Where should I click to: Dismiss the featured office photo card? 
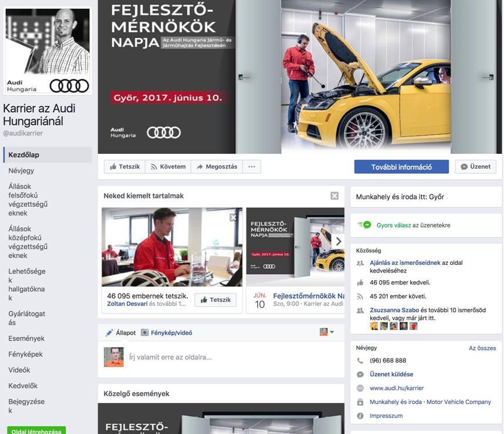234,218
